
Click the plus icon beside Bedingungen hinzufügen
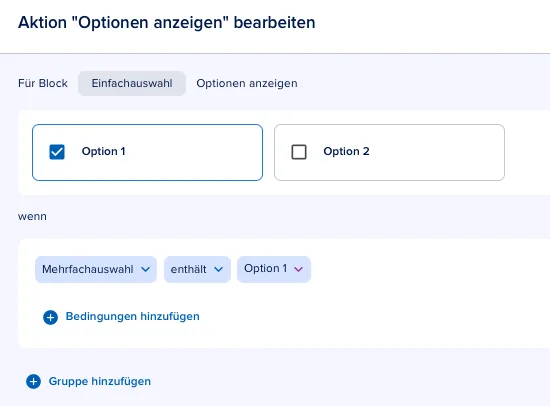(51, 317)
